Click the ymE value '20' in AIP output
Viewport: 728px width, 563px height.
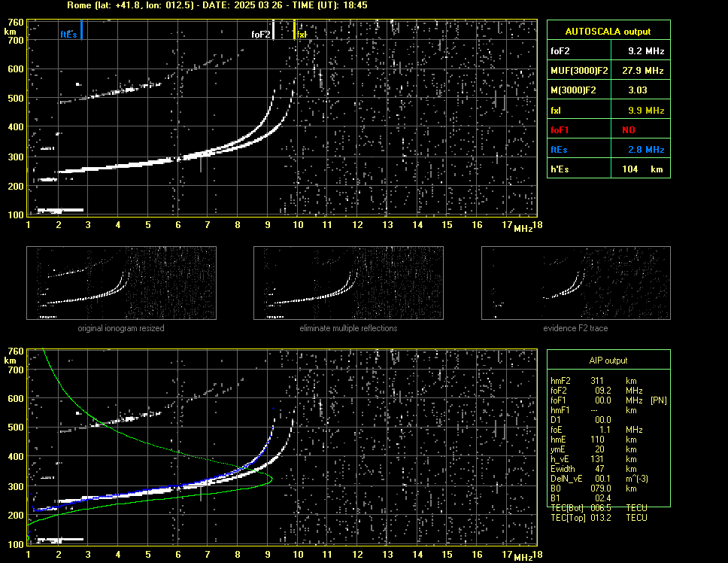coord(599,449)
